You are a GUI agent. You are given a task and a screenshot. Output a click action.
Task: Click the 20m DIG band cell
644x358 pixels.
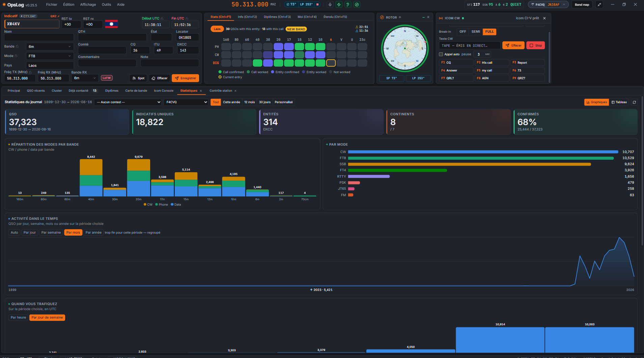click(278, 63)
